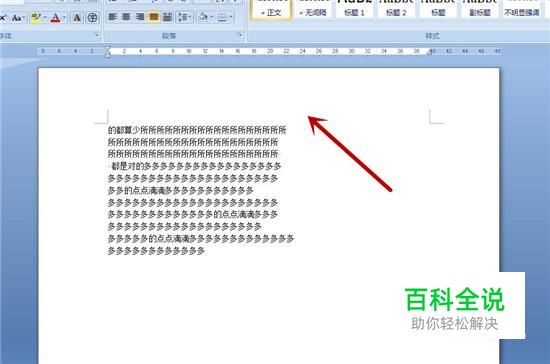Open the Font dialog launcher
This screenshot has width=550, height=364.
96,35
